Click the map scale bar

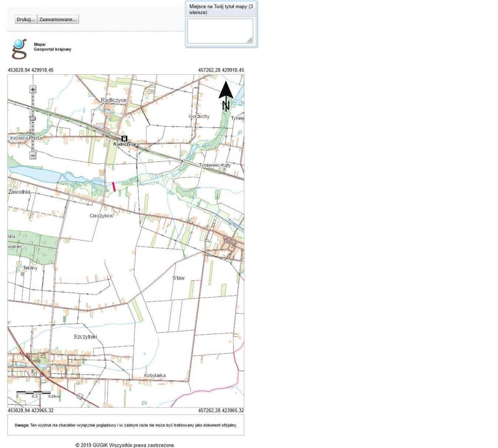34,393
